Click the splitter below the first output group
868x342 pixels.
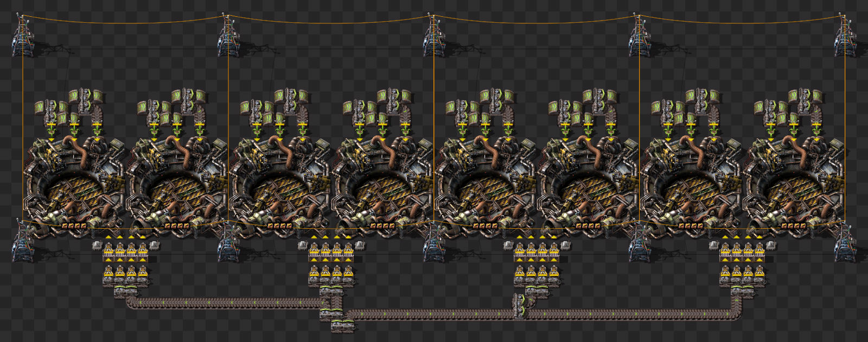click(125, 293)
